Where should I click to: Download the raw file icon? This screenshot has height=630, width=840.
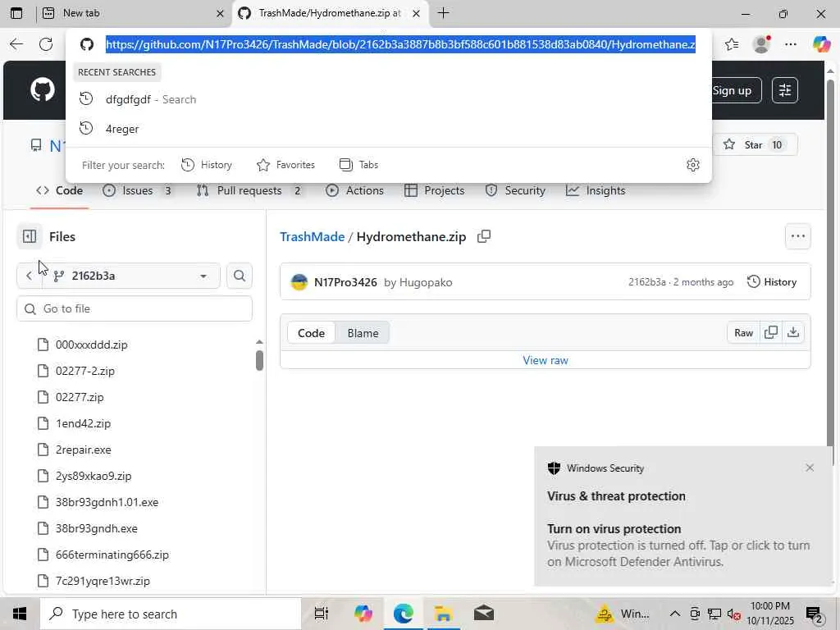[793, 333]
